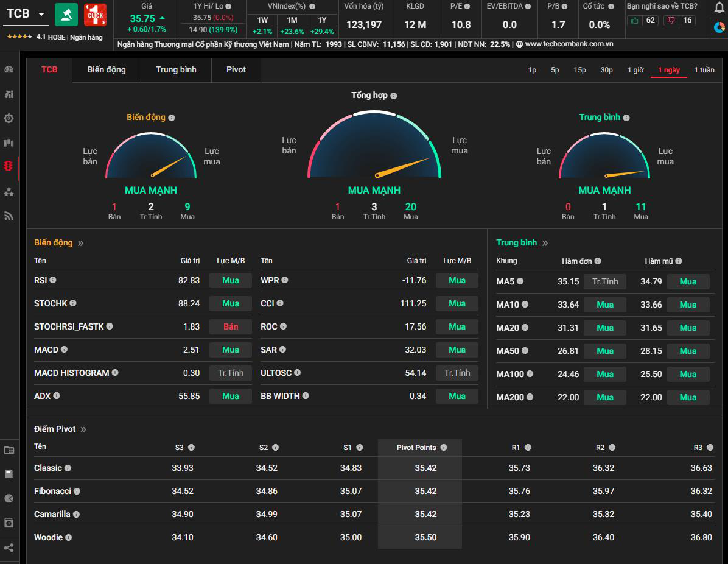This screenshot has width=728, height=564.
Task: Open the candlestick chart sidebar icon
Action: pyautogui.click(x=9, y=143)
